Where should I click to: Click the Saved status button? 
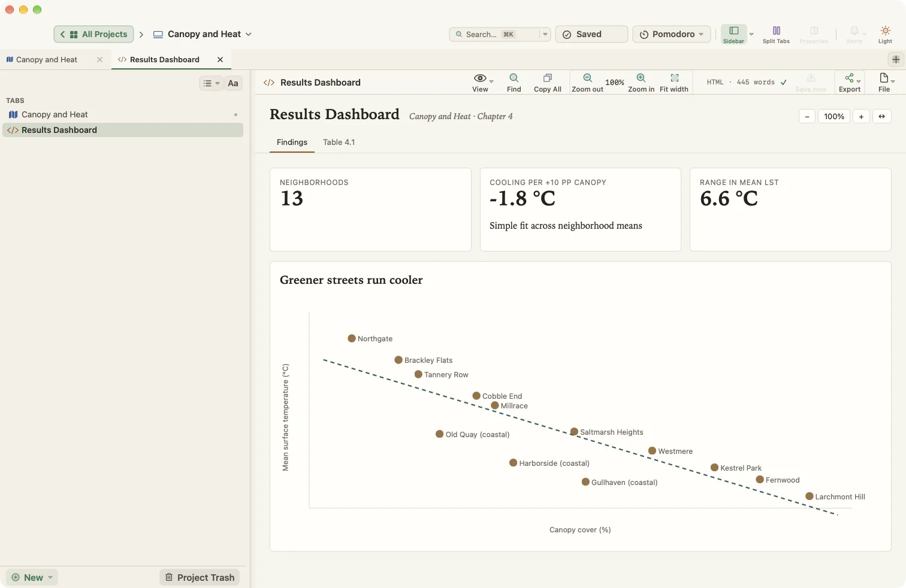pos(591,34)
